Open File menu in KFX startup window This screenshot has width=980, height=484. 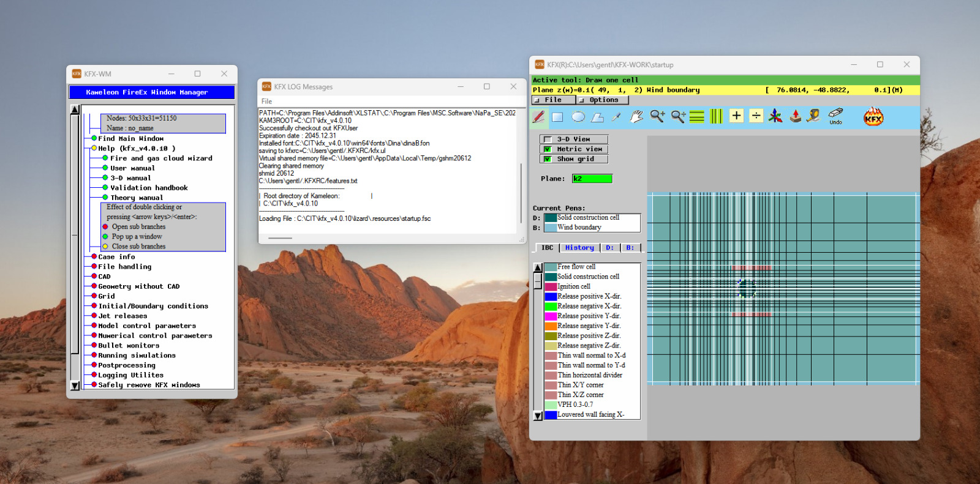point(554,100)
